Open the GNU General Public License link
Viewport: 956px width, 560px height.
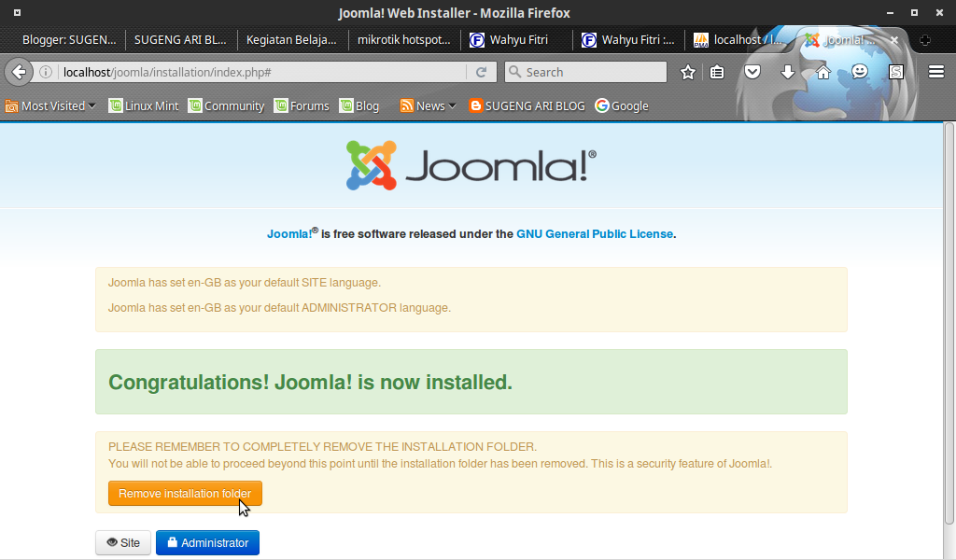[595, 234]
